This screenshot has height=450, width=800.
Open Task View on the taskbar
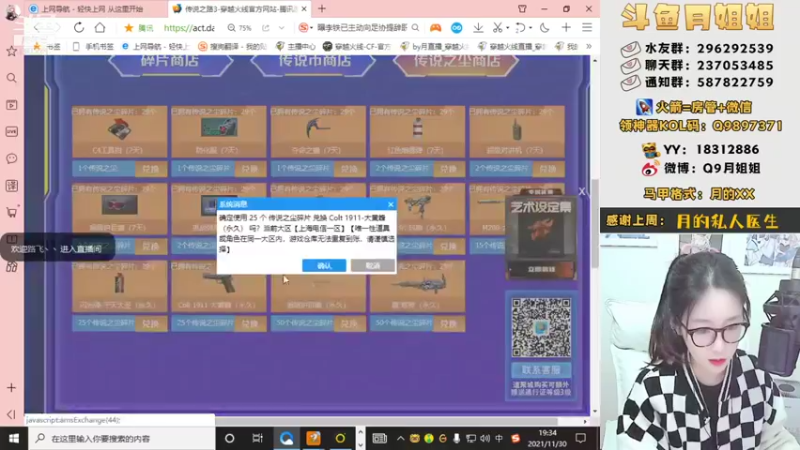coord(258,439)
